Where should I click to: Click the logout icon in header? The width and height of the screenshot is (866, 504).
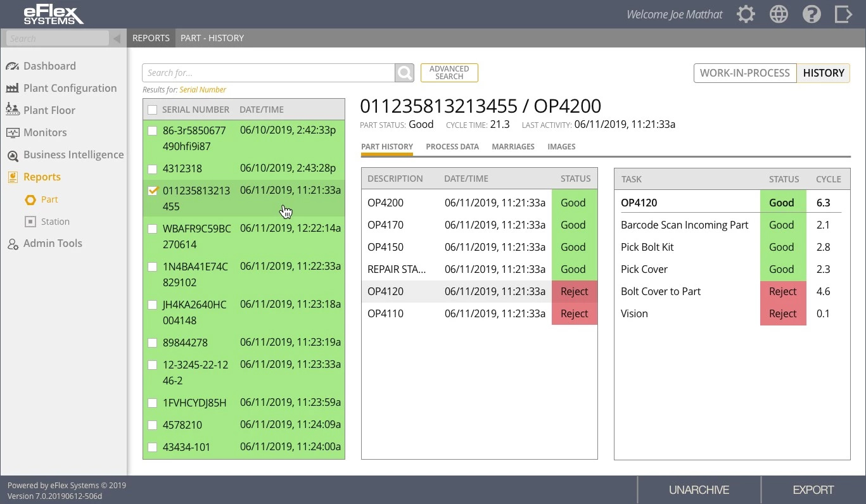(843, 15)
